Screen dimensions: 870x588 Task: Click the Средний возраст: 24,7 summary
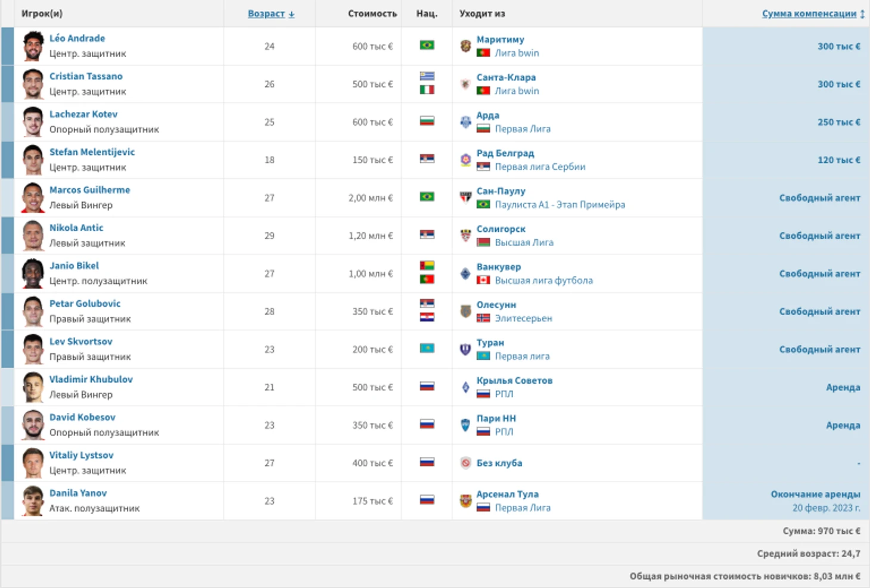809,553
